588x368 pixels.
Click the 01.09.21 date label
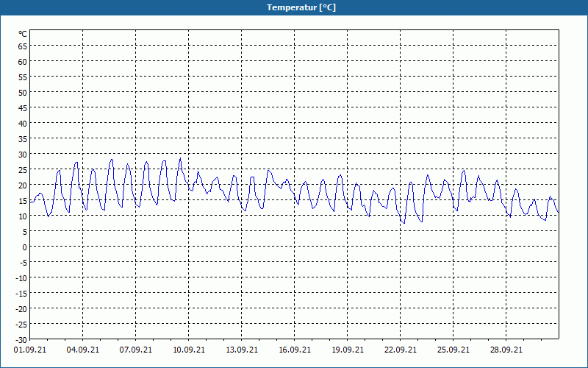pyautogui.click(x=30, y=350)
